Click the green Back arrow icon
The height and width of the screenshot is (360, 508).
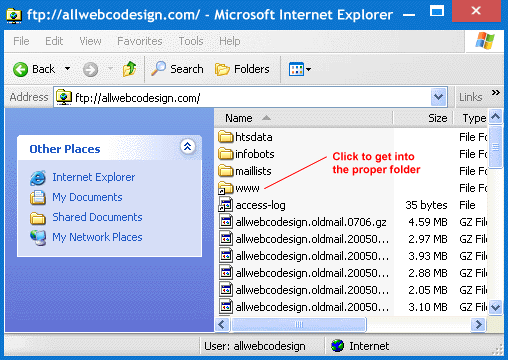(x=21, y=69)
